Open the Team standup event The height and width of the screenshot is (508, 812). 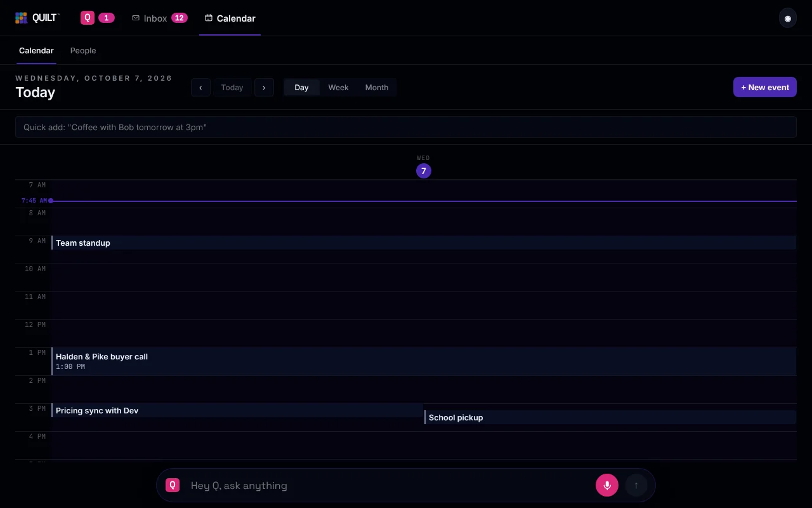(424, 243)
